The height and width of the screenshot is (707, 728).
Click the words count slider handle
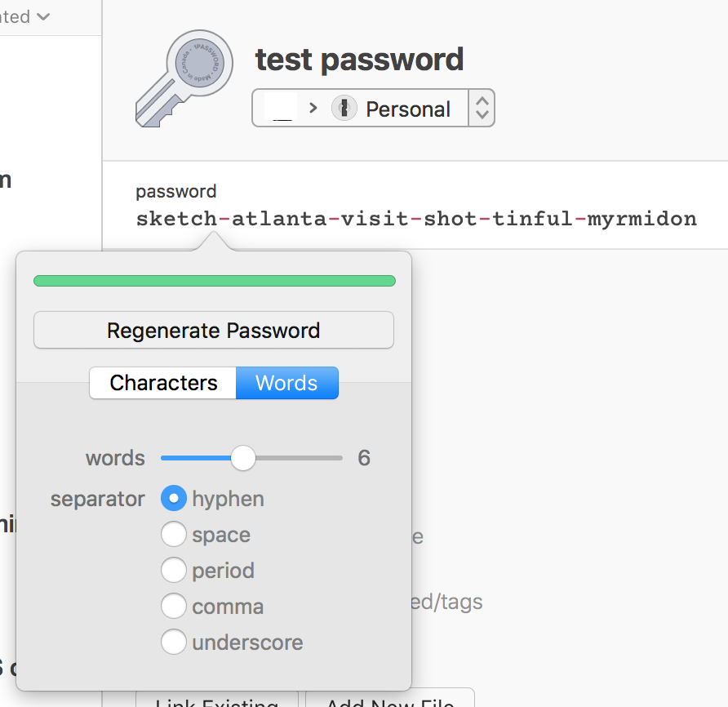pos(243,458)
